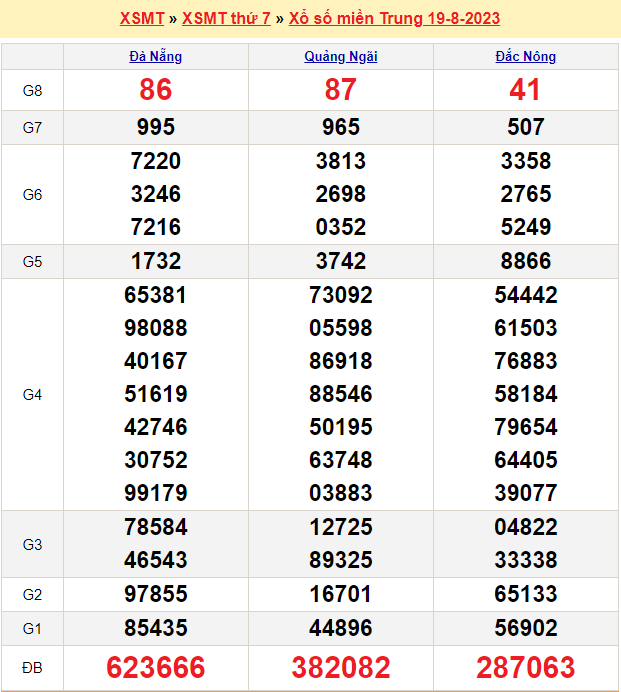Open Xổ số miền Trung 19-8-2023 link
621x692 pixels.
click(394, 19)
